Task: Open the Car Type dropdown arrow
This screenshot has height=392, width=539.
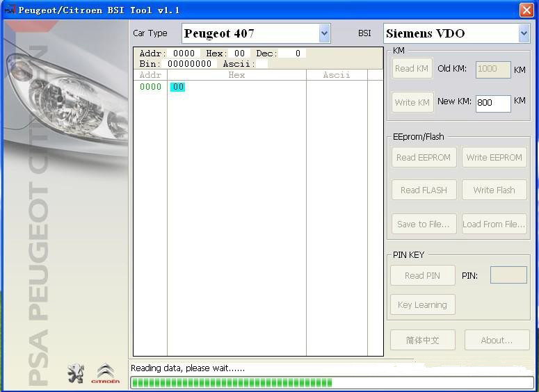Action: (324, 33)
